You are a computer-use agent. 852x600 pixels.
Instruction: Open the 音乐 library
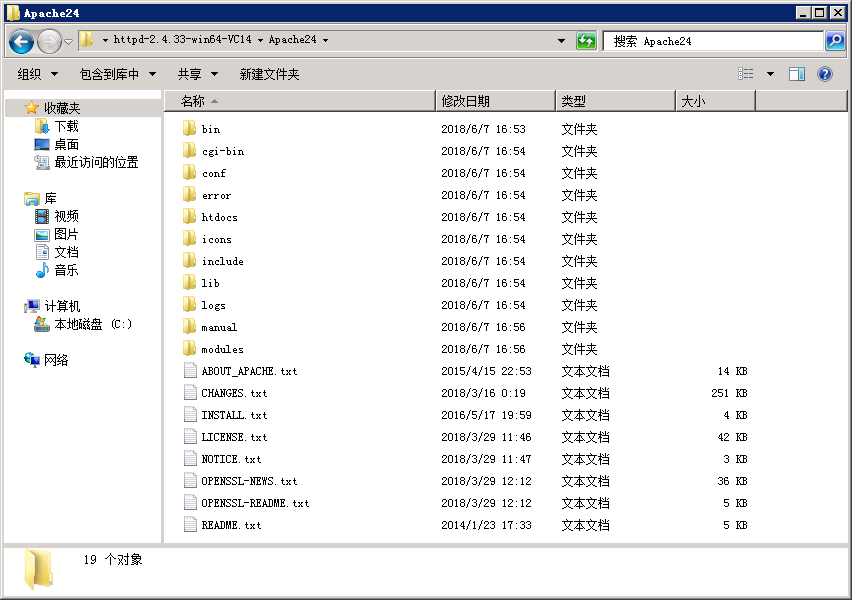[66, 270]
